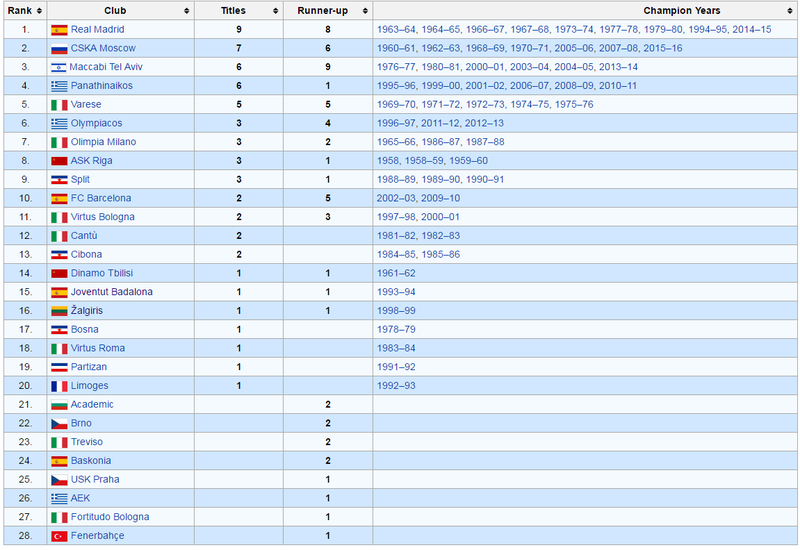800x550 pixels.
Task: Click the Yugoslavia flag beside Split
Action: pos(59,180)
